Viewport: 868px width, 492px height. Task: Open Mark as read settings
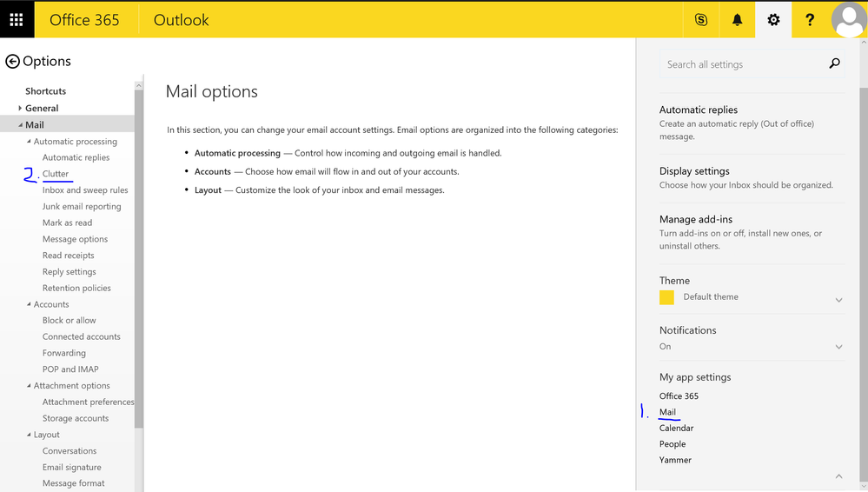click(67, 223)
